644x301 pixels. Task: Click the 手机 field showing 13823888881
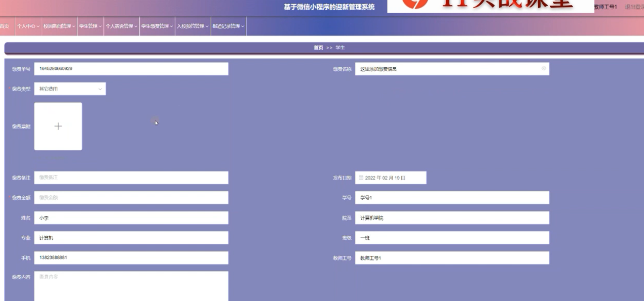tap(131, 258)
